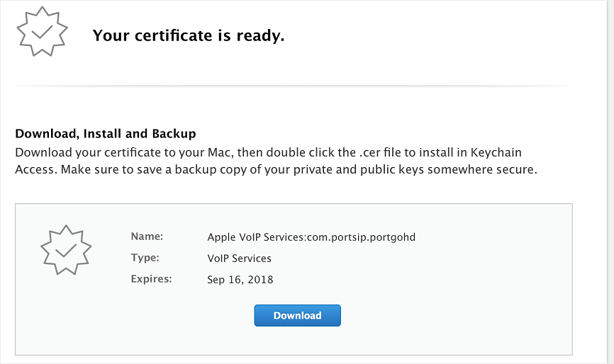This screenshot has width=614, height=364.
Task: Click the checkmark inside the lower badge icon
Action: click(x=66, y=250)
